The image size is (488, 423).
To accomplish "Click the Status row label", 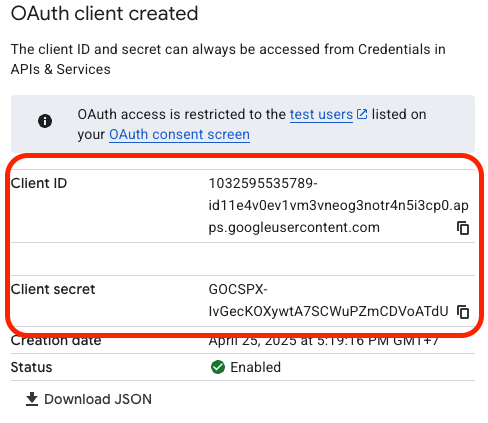I will [x=31, y=367].
